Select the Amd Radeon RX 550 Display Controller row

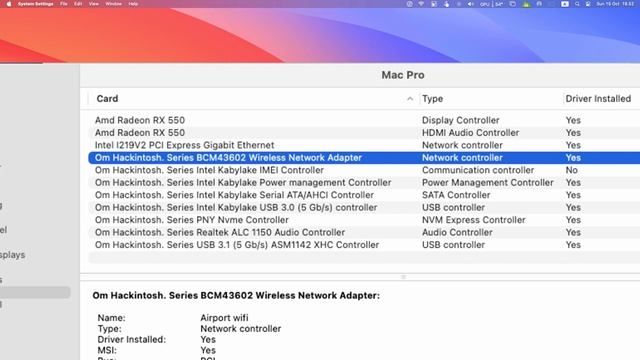tap(364, 120)
